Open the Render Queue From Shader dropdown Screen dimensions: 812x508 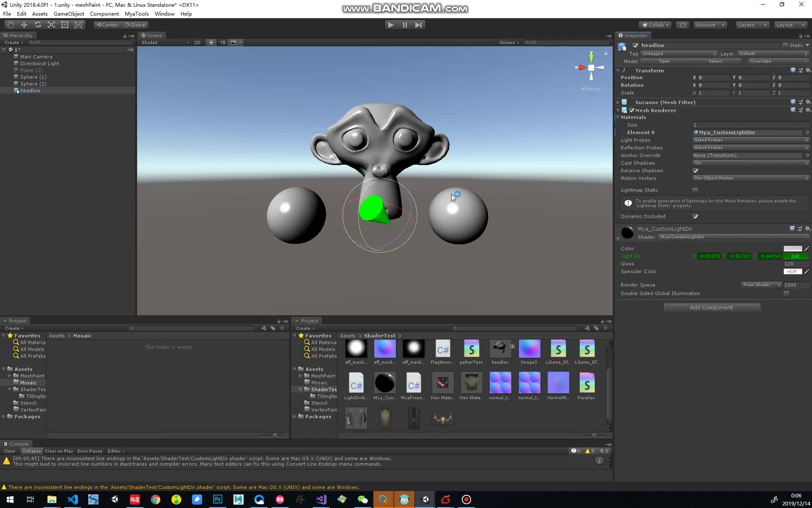[x=760, y=284]
